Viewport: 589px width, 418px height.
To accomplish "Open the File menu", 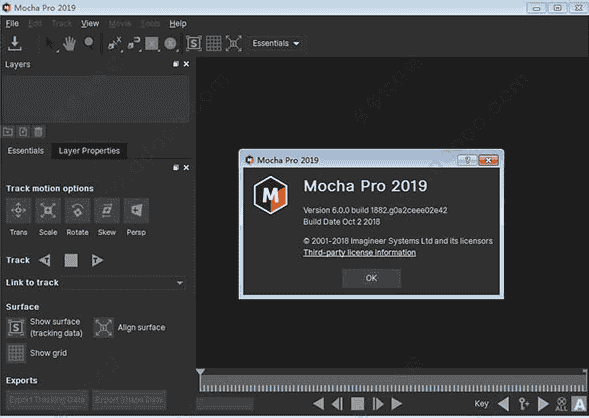I will click(x=12, y=24).
